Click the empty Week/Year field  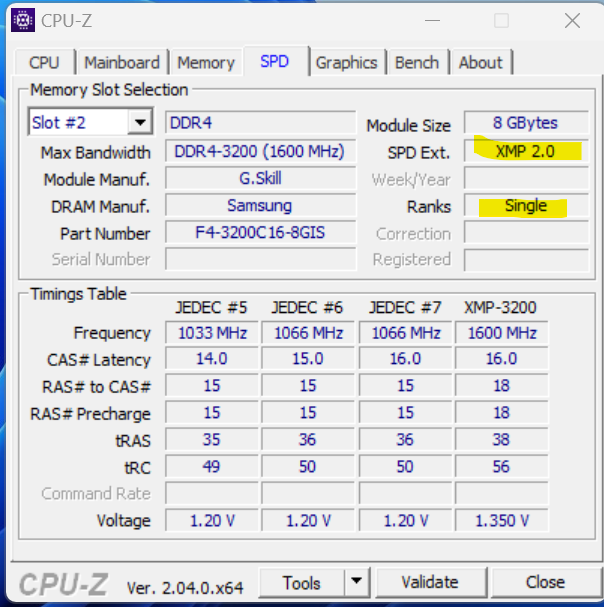click(526, 178)
